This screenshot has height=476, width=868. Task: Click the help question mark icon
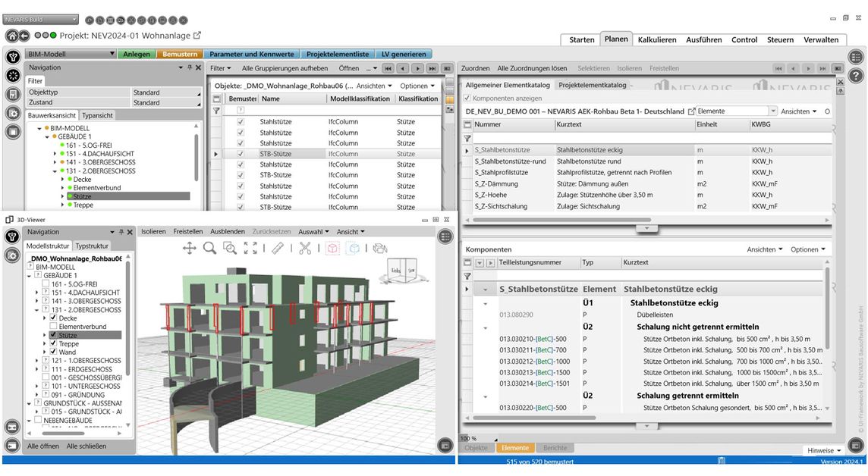tap(856, 76)
